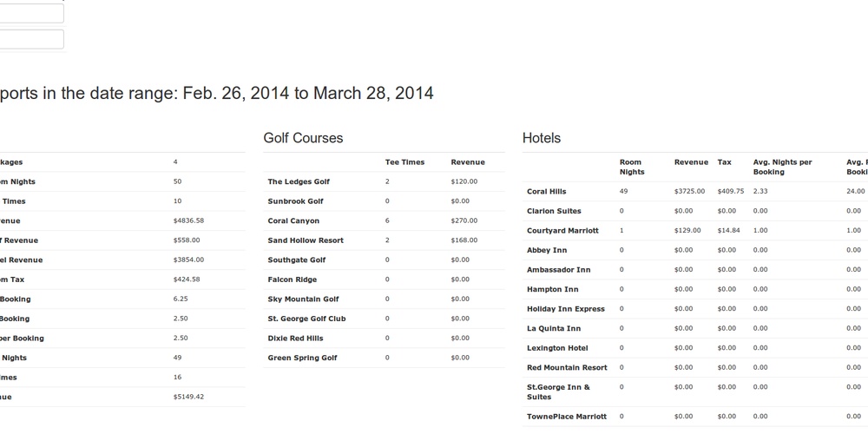Image resolution: width=868 pixels, height=434 pixels.
Task: Click Sand Hollow Resort course name
Action: (306, 240)
